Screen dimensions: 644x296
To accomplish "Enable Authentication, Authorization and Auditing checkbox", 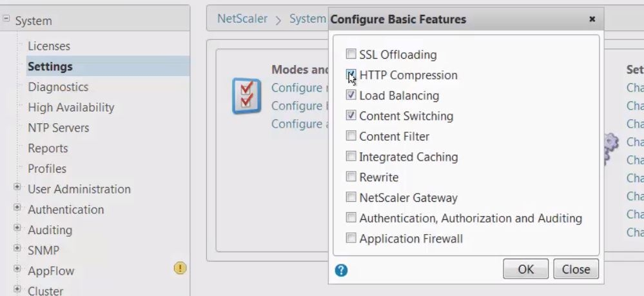I will tap(351, 217).
